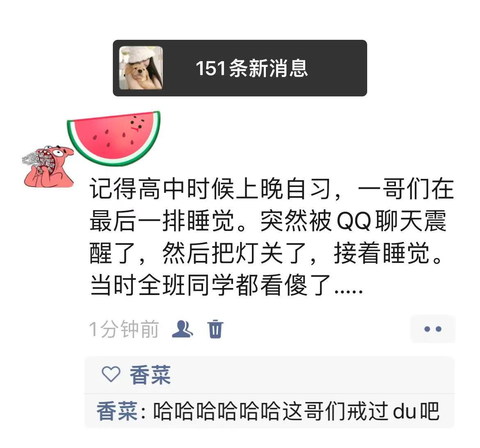The height and width of the screenshot is (448, 480).
Task: Tap the post line 最后一排睡觉。突然被QQ聊天震
Action: 268,221
